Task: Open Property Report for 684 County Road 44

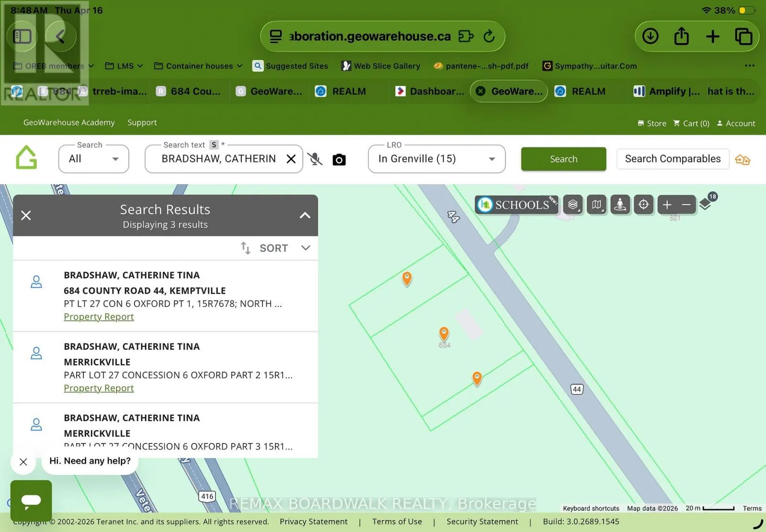Action: click(x=99, y=317)
